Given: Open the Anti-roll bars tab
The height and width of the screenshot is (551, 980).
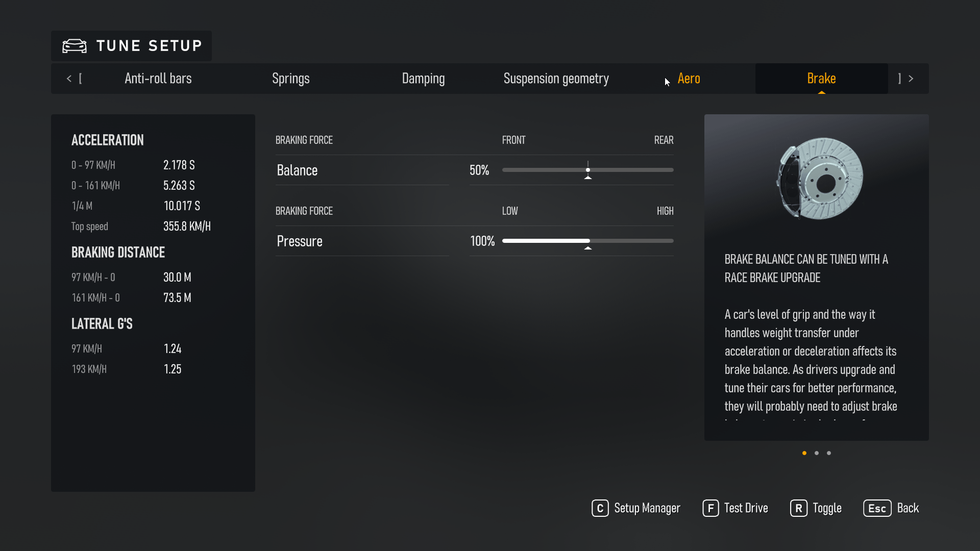Looking at the screenshot, I should click(158, 79).
